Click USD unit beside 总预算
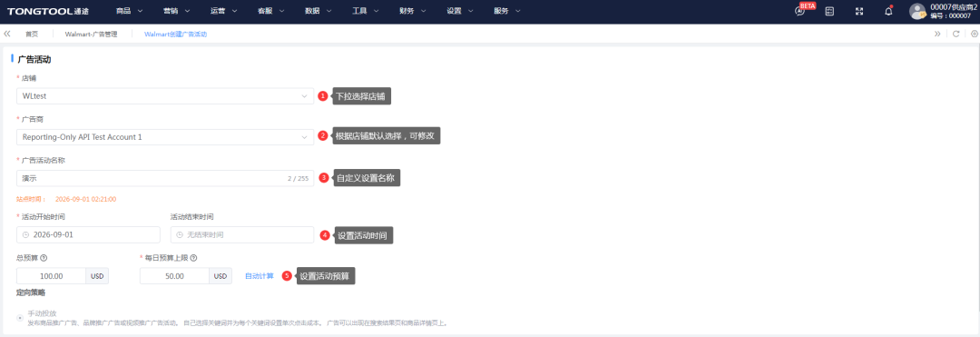Image resolution: width=980 pixels, height=337 pixels. pyautogui.click(x=97, y=276)
